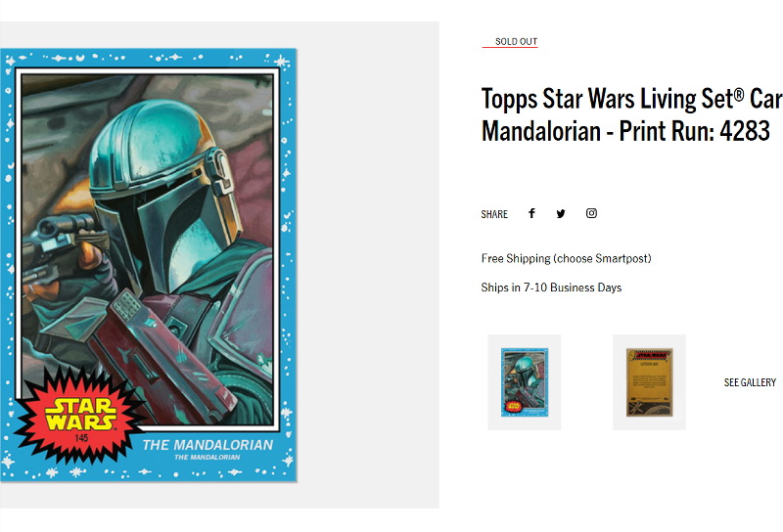Click card number 145 under Star Wars logo

pyautogui.click(x=81, y=438)
